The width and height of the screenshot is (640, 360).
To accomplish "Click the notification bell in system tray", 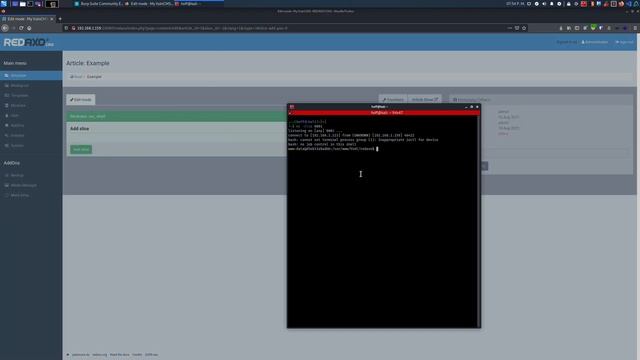I will point(552,4).
